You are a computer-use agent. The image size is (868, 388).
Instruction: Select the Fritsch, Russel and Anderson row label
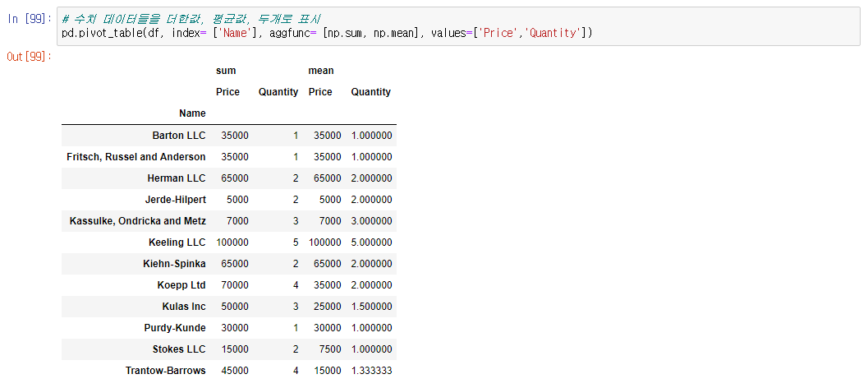coord(136,157)
